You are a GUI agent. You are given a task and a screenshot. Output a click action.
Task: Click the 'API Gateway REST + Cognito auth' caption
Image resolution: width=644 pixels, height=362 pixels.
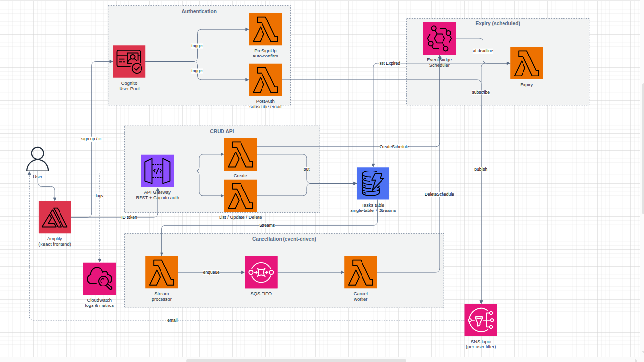pyautogui.click(x=158, y=195)
